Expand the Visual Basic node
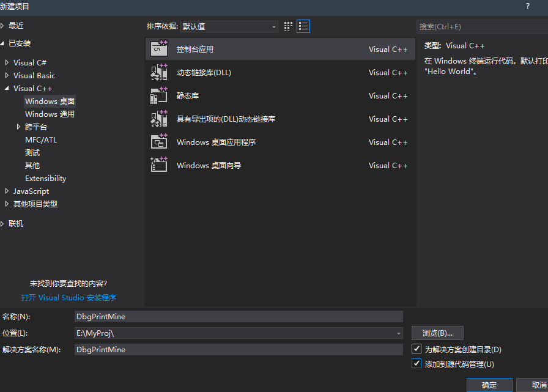 pyautogui.click(x=7, y=75)
